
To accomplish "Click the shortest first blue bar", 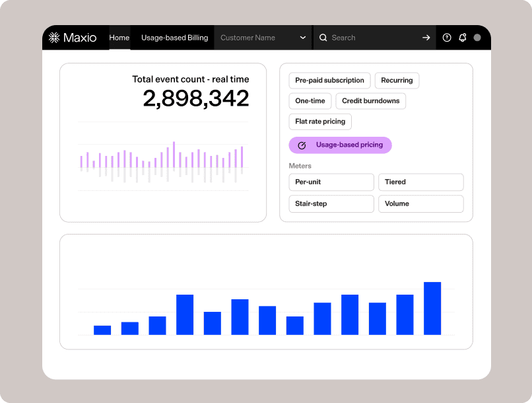I will 102,330.
